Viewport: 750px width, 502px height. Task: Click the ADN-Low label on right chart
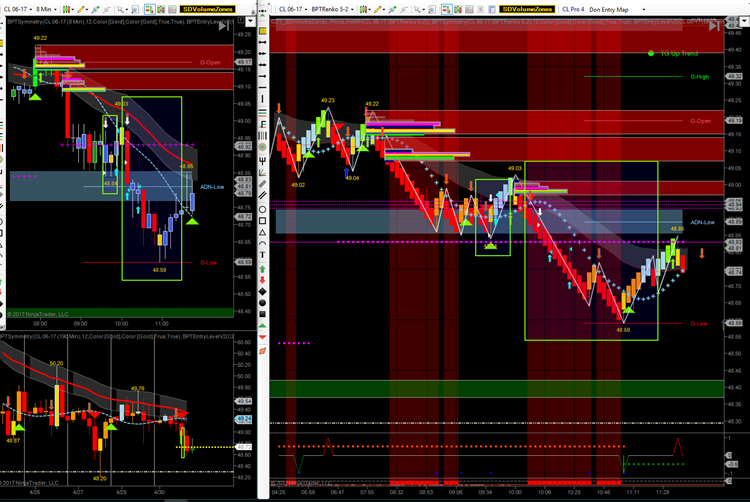(703, 222)
